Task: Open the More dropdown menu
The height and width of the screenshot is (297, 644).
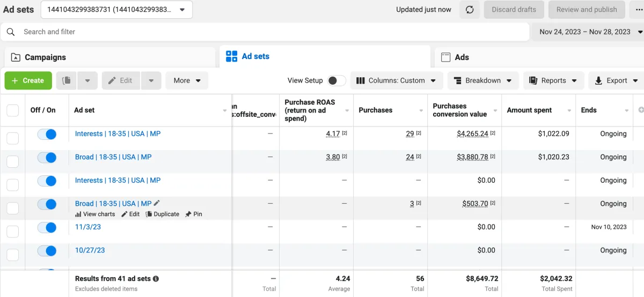Action: tap(187, 80)
